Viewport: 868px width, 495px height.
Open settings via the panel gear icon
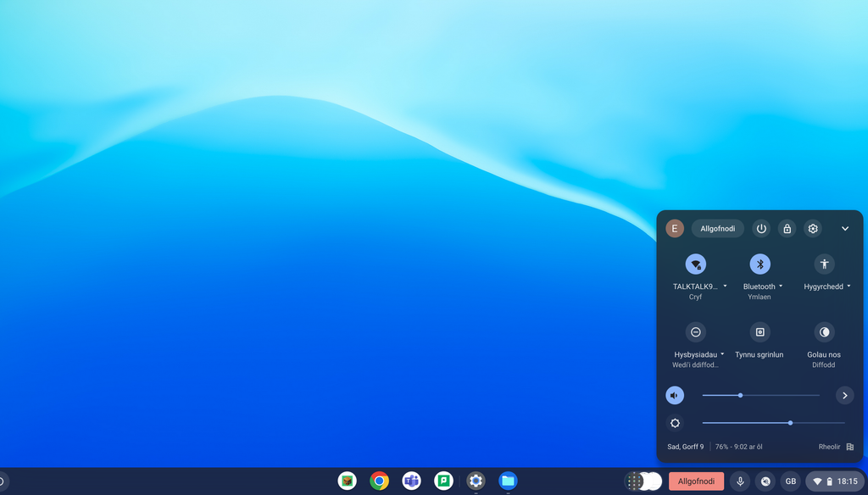coord(813,228)
